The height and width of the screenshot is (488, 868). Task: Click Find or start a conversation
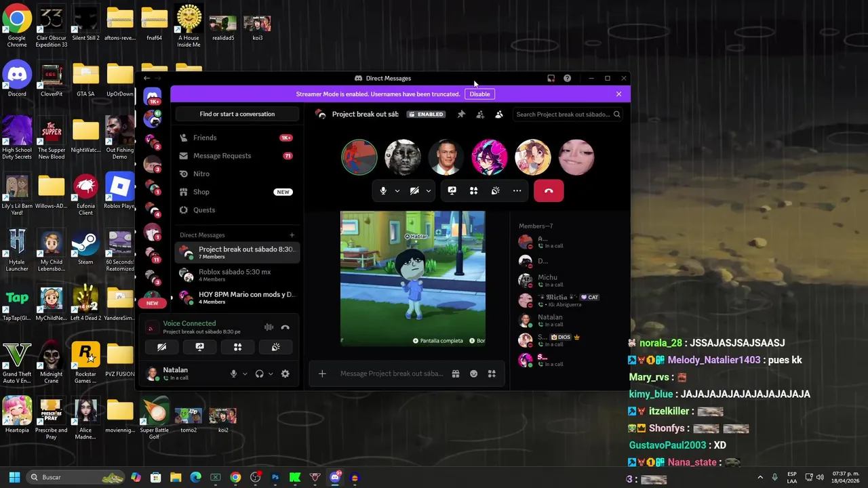point(237,114)
